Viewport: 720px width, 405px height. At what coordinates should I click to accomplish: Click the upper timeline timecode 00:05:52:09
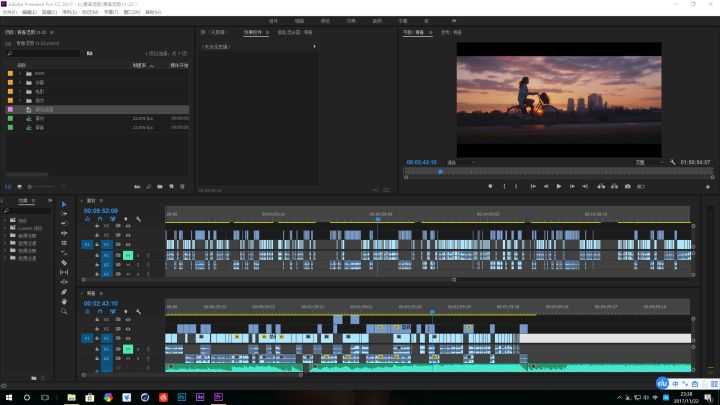(x=101, y=211)
